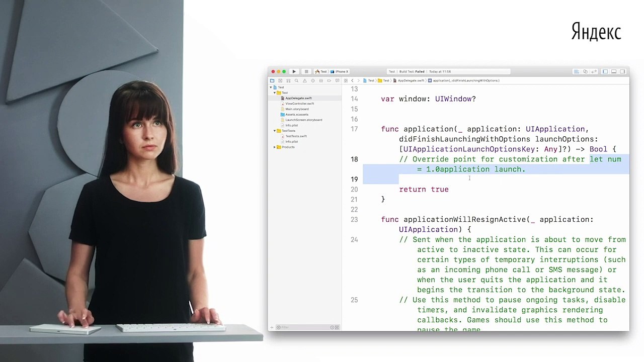Click the highlighted 'let num' text
This screenshot has height=362, width=644.
tap(605, 159)
